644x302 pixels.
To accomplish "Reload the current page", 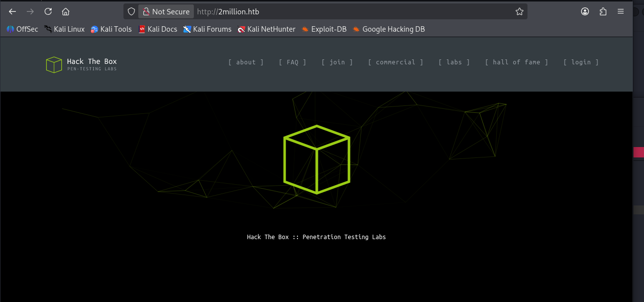I will point(48,11).
